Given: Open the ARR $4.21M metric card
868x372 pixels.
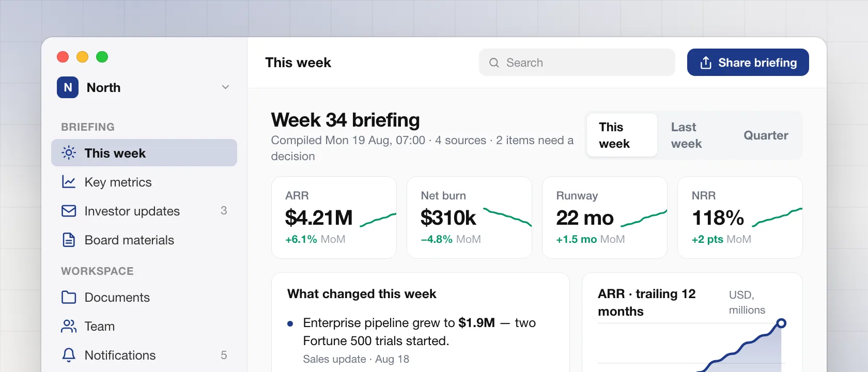Looking at the screenshot, I should coord(334,218).
